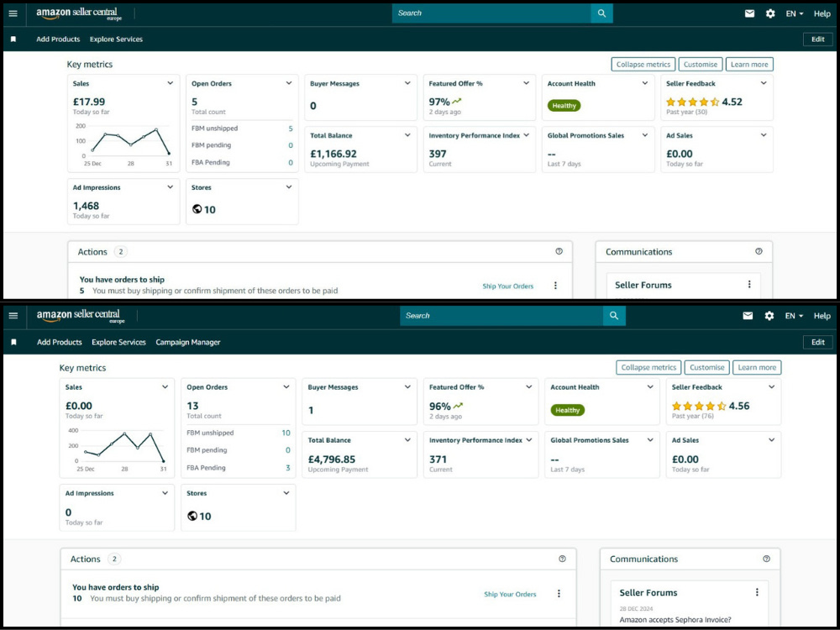Open the mail envelope icon in lower dashboard
Screen dimensions: 840x630
748,316
